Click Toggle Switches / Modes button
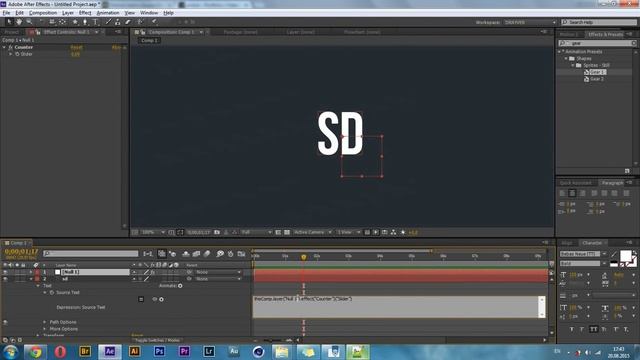The width and height of the screenshot is (640, 360). [x=157, y=340]
